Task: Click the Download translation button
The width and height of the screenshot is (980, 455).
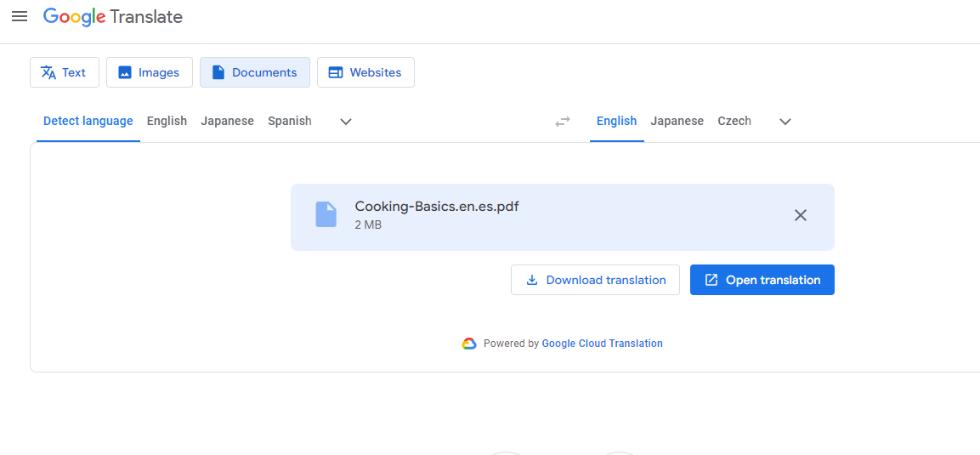Action: pos(595,280)
